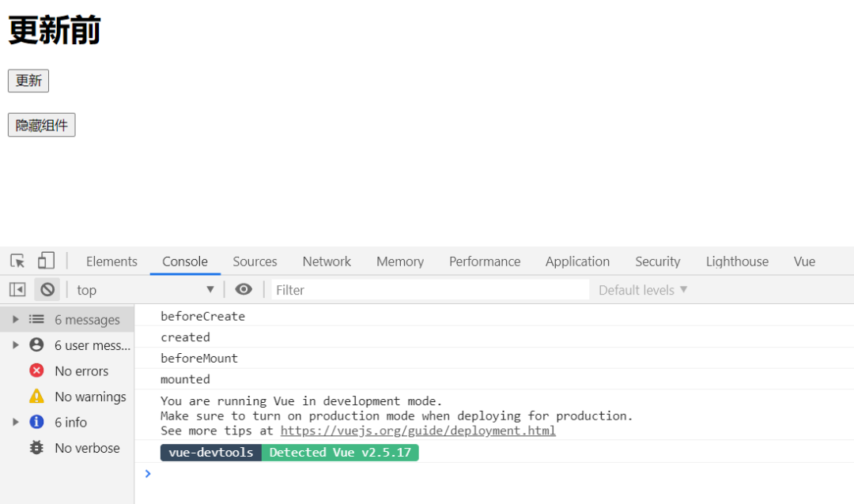The width and height of the screenshot is (854, 504).
Task: Click the vue-devtools dark badge
Action: (x=211, y=453)
